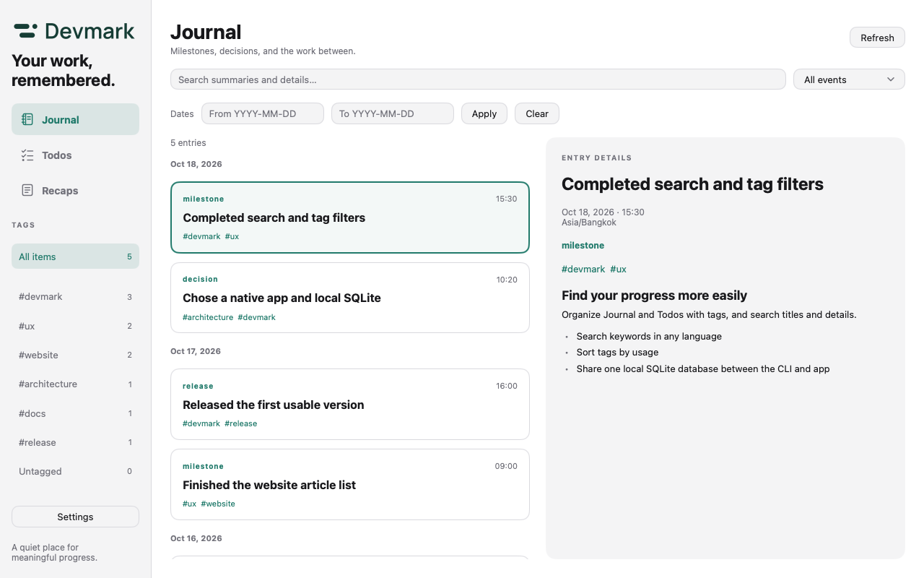Click the Refresh button
This screenshot has height=578, width=924.
click(x=877, y=38)
